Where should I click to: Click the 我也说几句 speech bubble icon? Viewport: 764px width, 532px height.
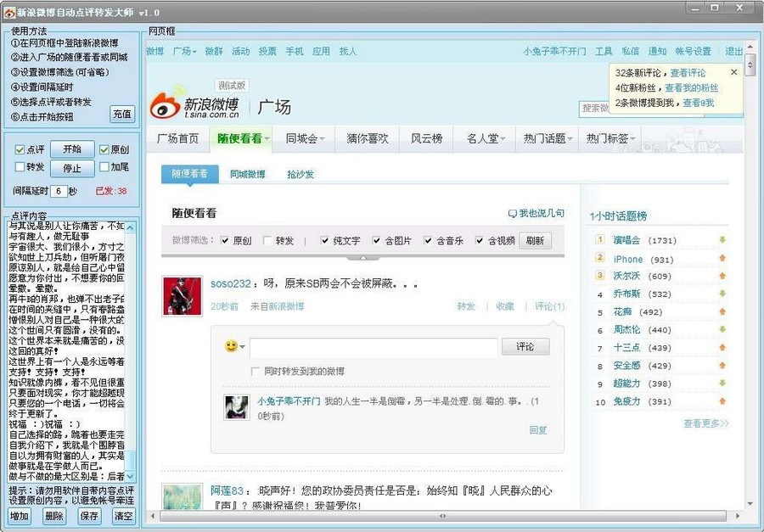pos(512,213)
